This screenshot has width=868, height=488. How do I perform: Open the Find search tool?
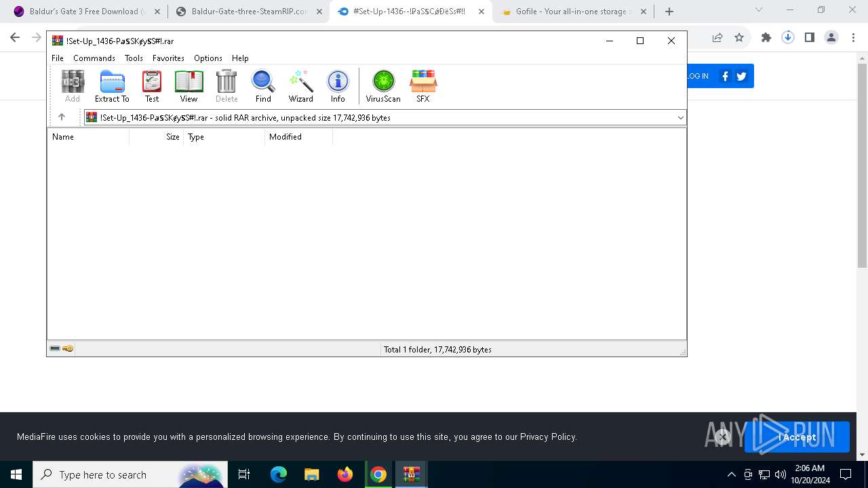[x=263, y=86]
